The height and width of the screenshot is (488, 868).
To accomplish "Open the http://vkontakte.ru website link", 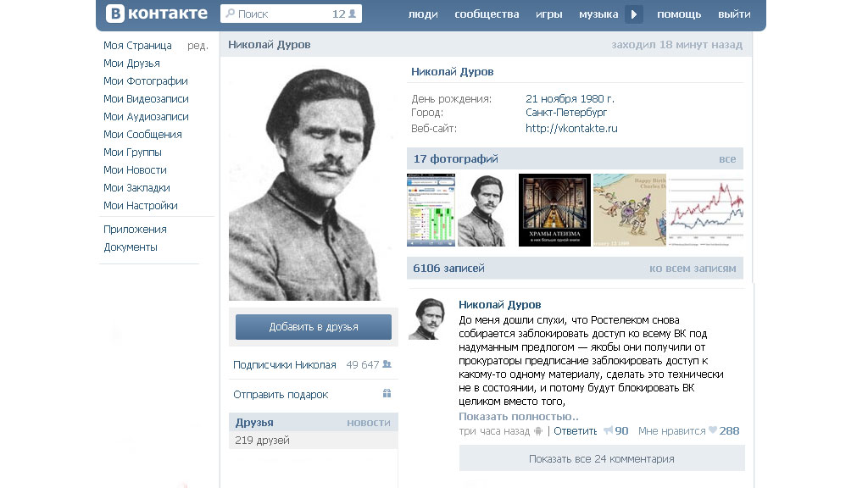I will pyautogui.click(x=571, y=129).
